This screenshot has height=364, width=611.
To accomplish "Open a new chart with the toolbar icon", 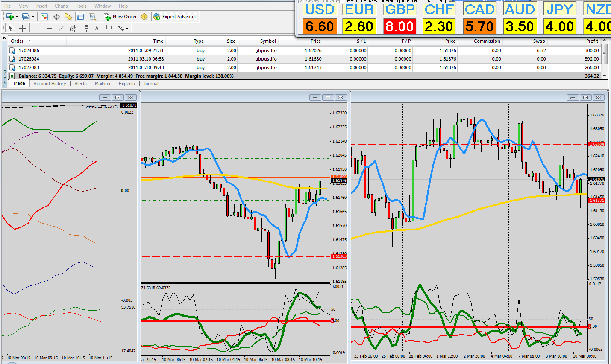I will coord(9,17).
